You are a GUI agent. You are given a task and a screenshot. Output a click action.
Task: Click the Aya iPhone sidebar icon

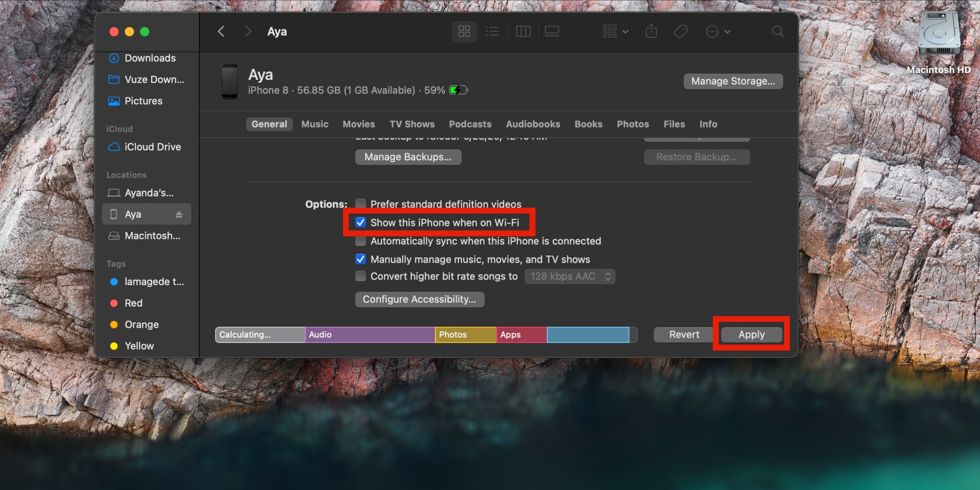pos(114,214)
